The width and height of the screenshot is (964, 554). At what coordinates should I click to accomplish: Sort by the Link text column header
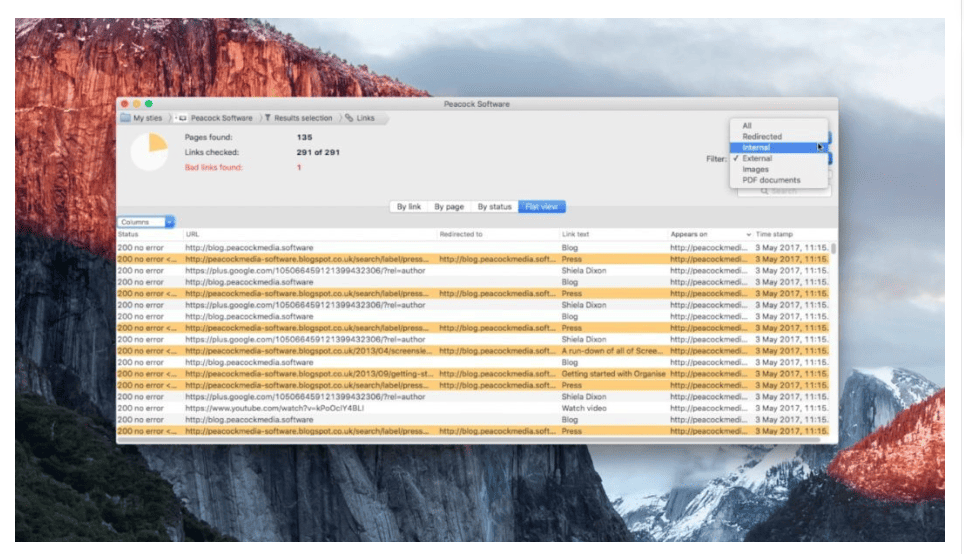(x=614, y=234)
